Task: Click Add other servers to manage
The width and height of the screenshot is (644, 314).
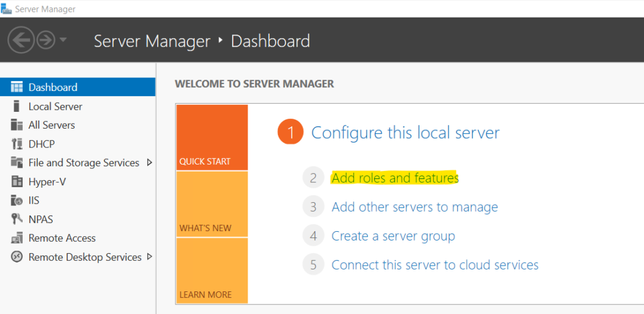Action: click(414, 207)
